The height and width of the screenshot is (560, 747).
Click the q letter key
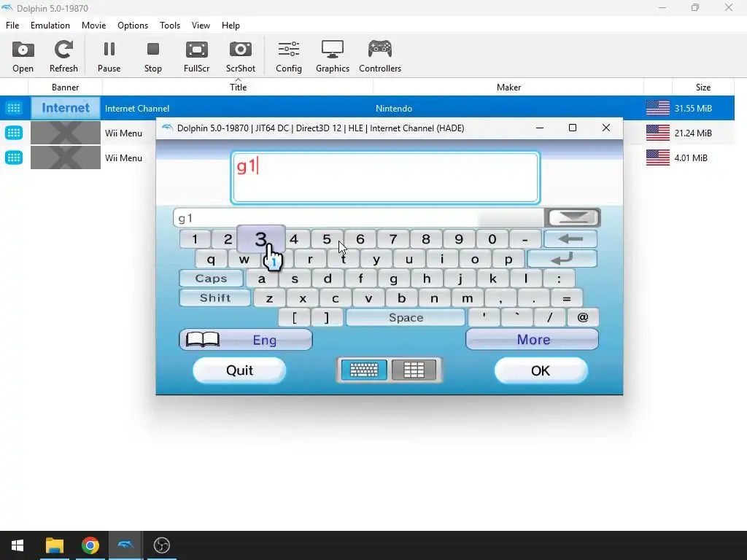tap(211, 259)
